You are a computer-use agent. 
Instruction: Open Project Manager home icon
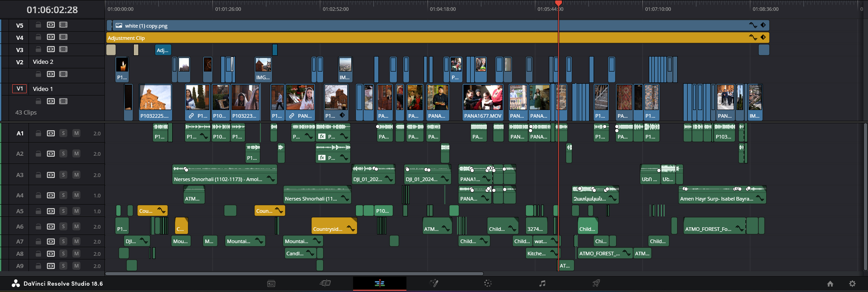[830, 284]
